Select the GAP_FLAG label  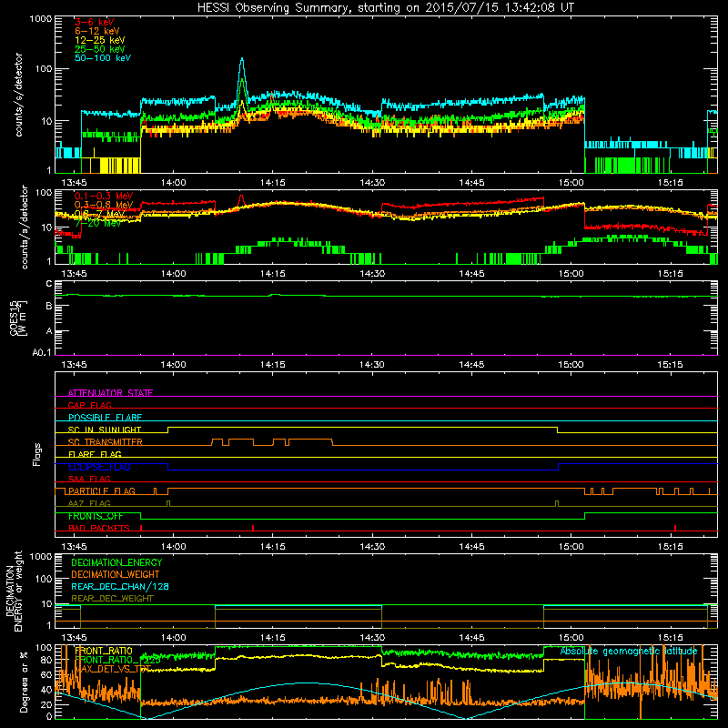pyautogui.click(x=89, y=405)
